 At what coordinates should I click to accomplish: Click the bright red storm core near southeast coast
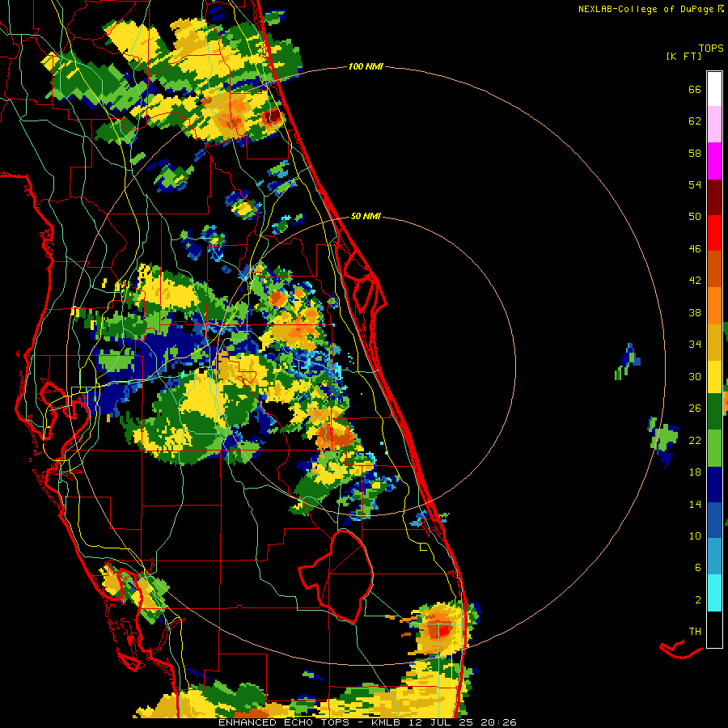443,630
